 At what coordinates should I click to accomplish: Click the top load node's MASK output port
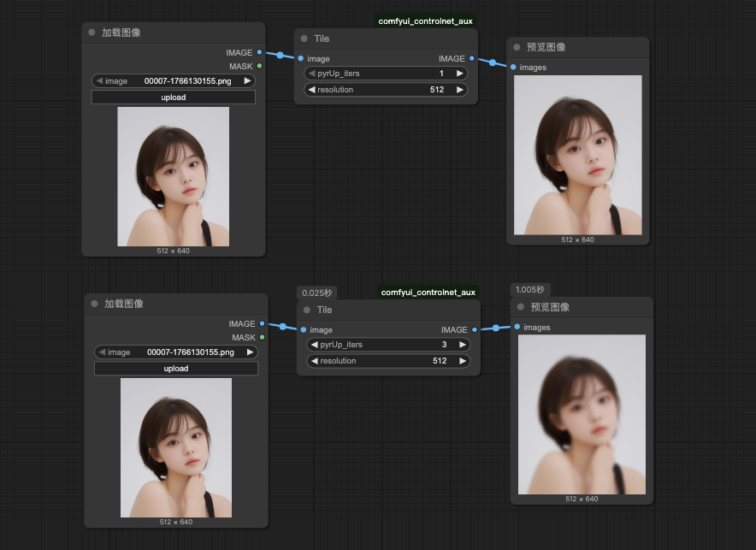259,66
